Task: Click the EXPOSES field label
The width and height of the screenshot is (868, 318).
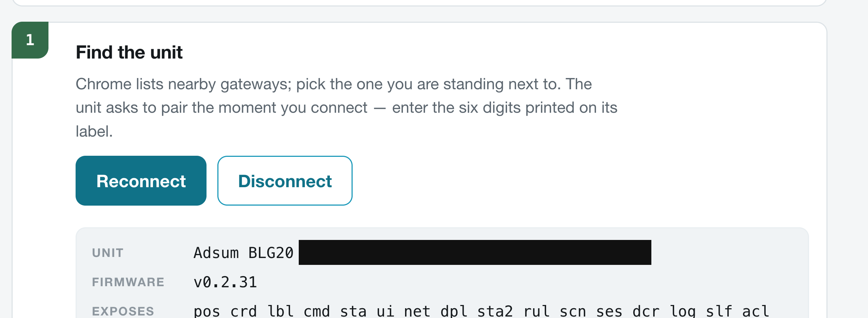Action: (123, 311)
